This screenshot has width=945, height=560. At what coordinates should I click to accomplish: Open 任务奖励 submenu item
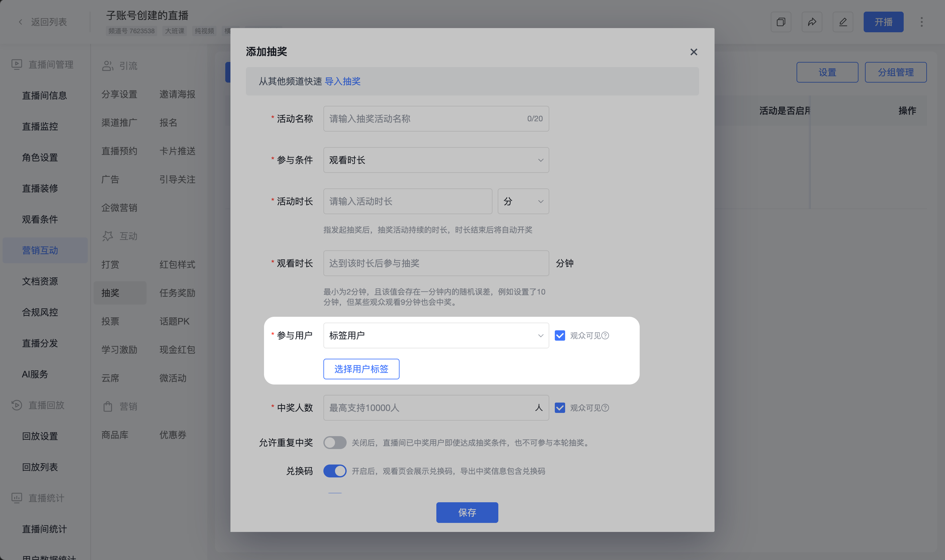pyautogui.click(x=177, y=293)
